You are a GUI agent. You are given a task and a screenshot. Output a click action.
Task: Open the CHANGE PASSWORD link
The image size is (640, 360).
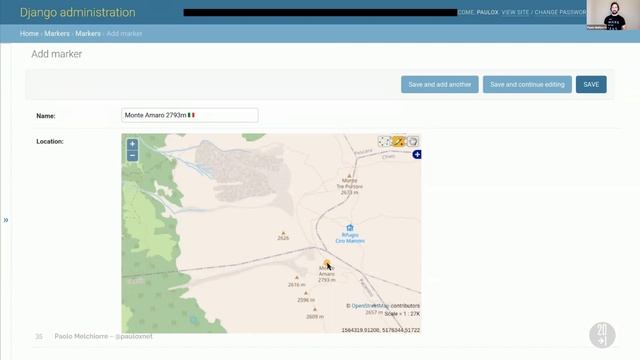click(560, 12)
